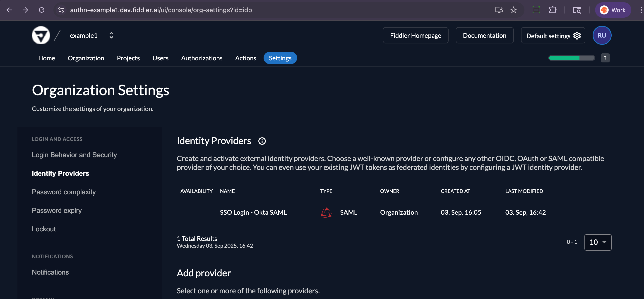Screen dimensions: 644x299
Task: Click the SSO Login - Okta SAML row
Action: point(253,212)
